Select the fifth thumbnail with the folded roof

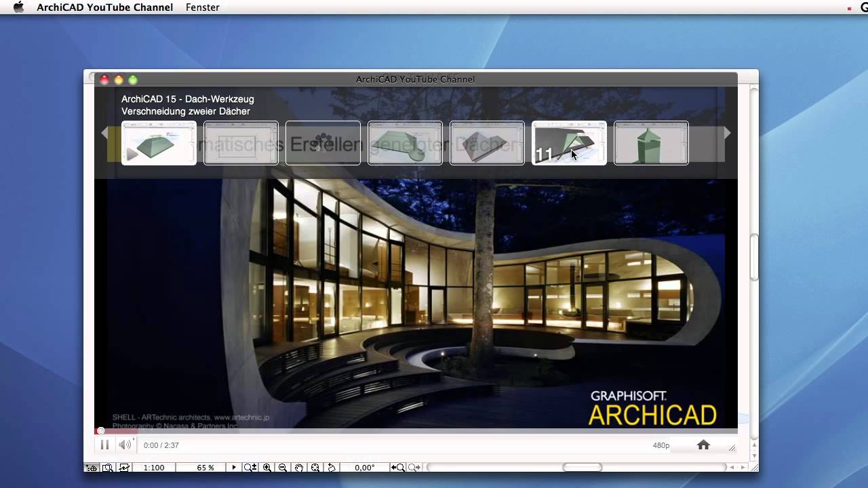[x=487, y=143]
